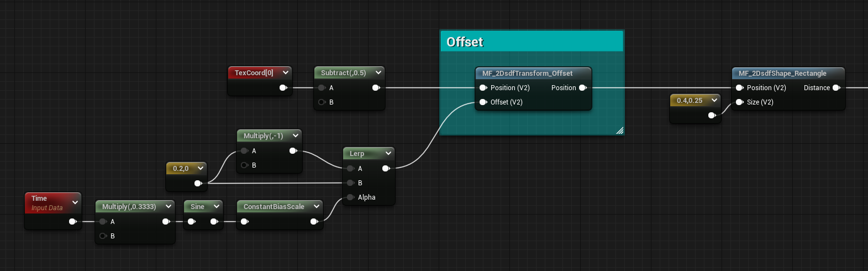Click the Subtract node's B input pin
This screenshot has height=271, width=868.
pos(322,102)
